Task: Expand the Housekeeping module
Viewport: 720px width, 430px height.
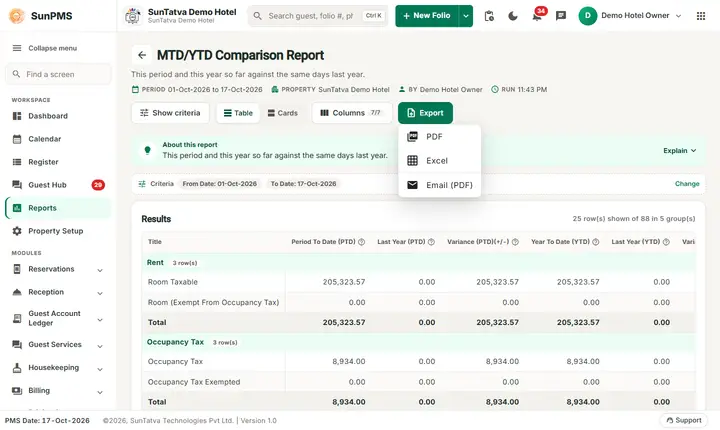Action: point(58,368)
